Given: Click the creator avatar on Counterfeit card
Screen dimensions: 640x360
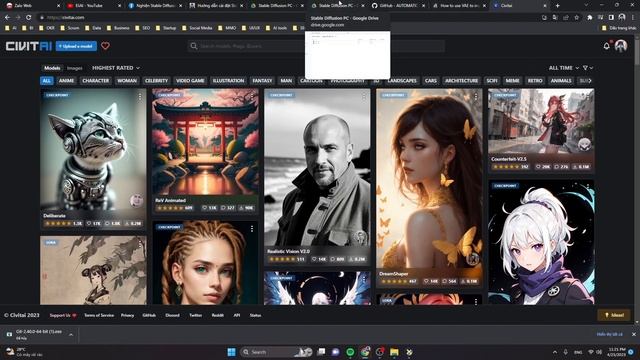Looking at the screenshot, I should (x=584, y=144).
